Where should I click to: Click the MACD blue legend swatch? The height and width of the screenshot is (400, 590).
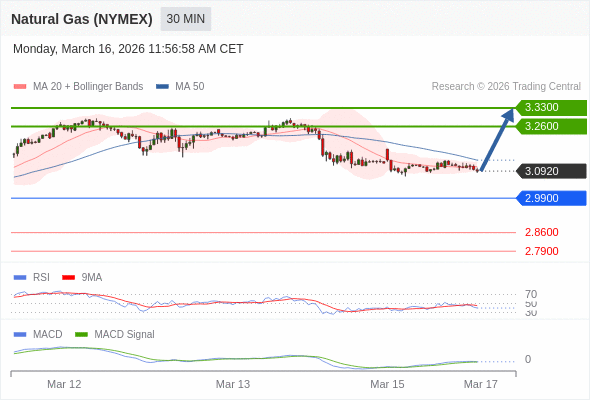coord(20,335)
